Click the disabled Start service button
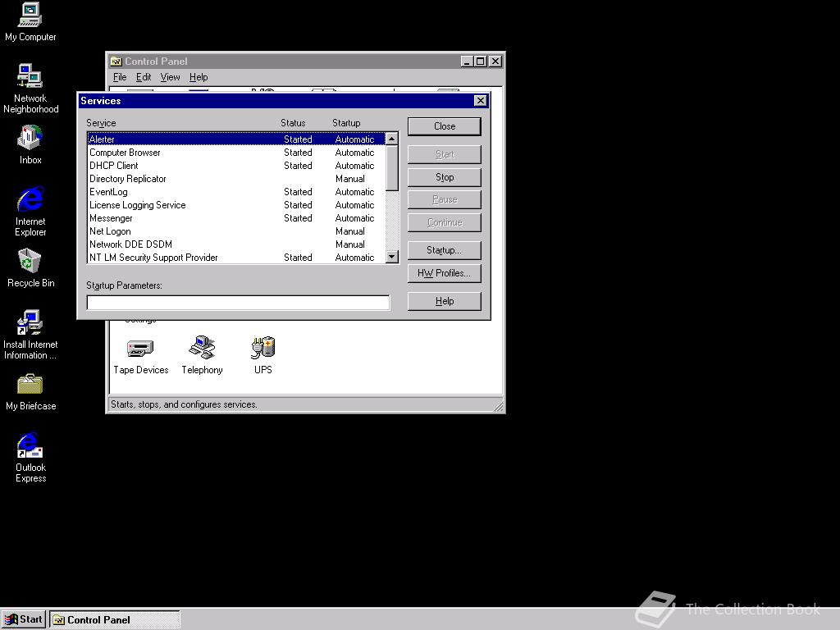This screenshot has width=840, height=630. (444, 154)
